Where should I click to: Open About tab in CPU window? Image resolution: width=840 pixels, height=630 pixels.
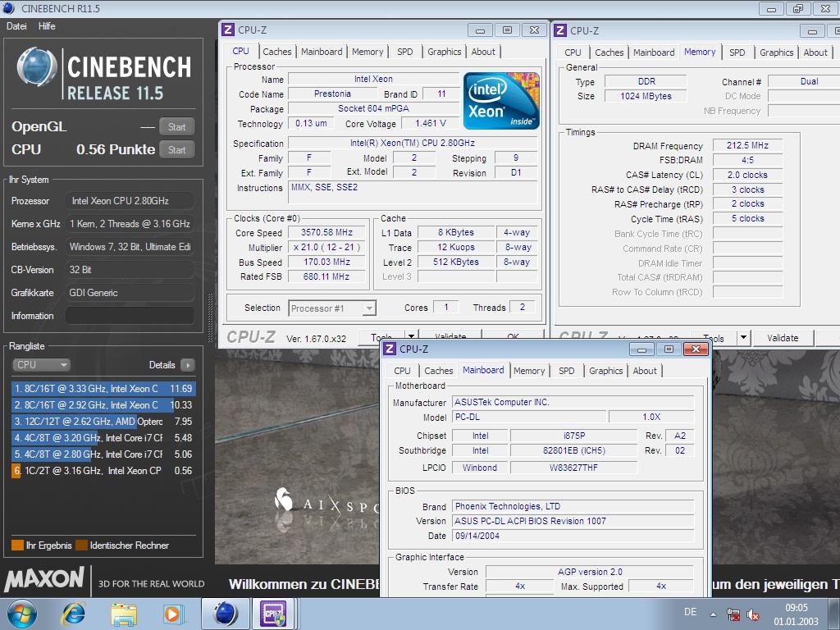pyautogui.click(x=483, y=52)
